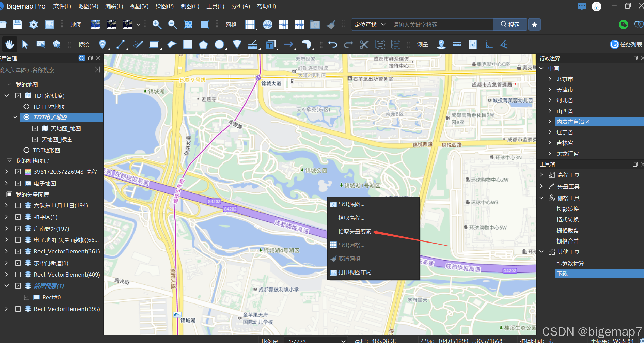Image resolution: width=644 pixels, height=343 pixels.
Task: Expand the 广南野外(197) layer
Action: pyautogui.click(x=6, y=229)
